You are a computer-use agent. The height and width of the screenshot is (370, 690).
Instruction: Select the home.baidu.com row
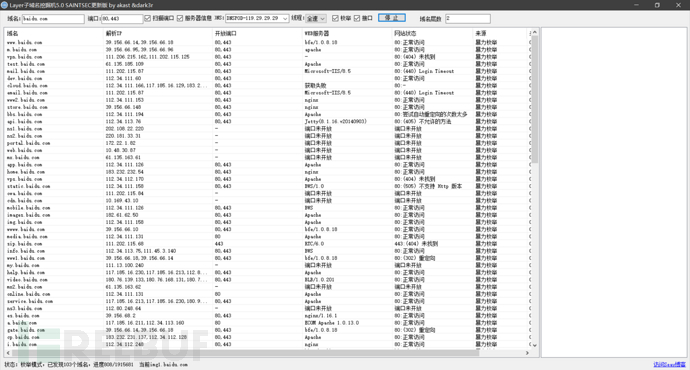point(267,172)
